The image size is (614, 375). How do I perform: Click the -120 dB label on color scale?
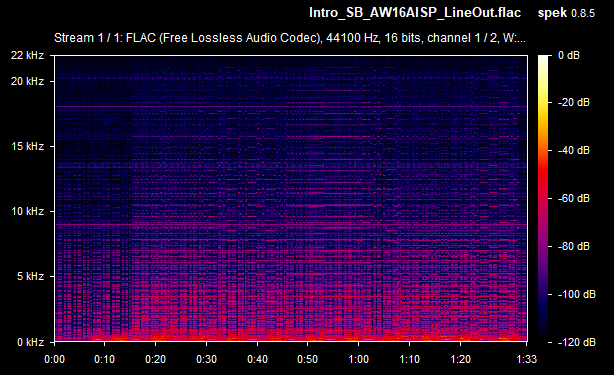tap(576, 342)
